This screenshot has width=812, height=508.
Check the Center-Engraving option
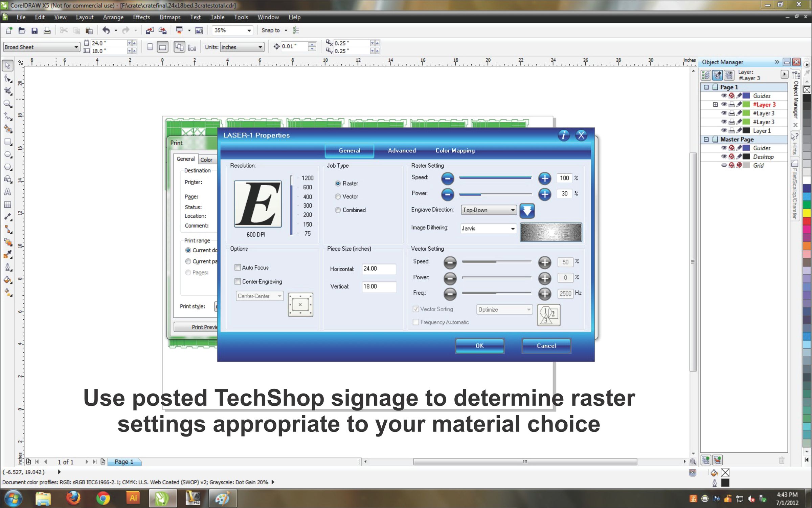point(238,281)
